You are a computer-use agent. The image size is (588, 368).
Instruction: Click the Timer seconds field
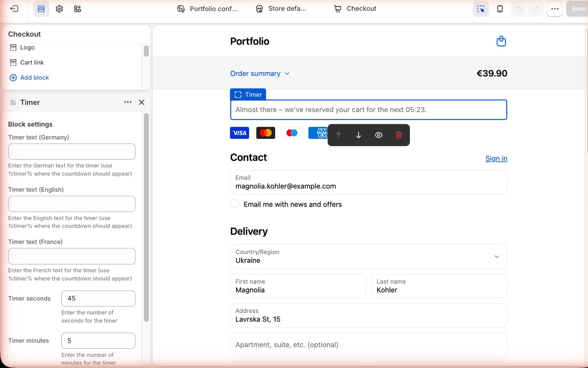98,299
